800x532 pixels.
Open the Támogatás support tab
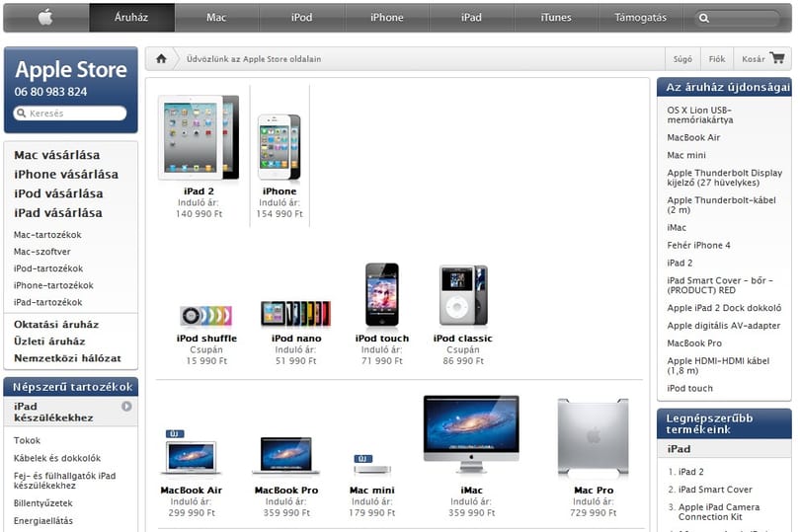(x=641, y=18)
